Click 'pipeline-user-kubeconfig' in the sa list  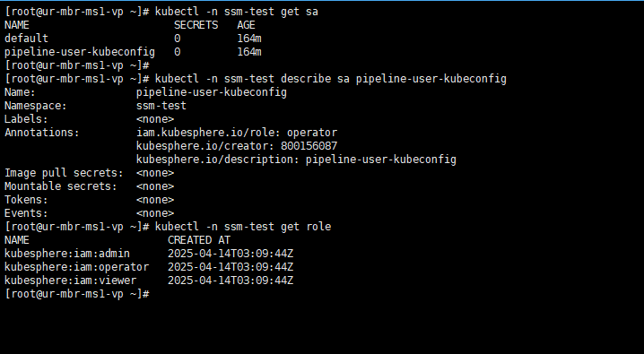coord(80,52)
